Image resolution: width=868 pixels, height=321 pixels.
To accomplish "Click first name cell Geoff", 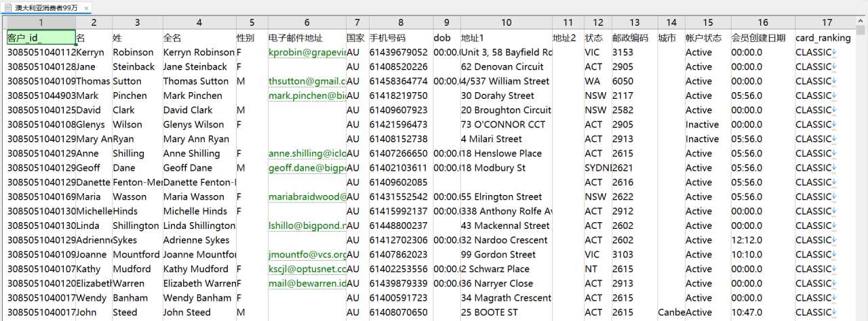I will (x=94, y=168).
